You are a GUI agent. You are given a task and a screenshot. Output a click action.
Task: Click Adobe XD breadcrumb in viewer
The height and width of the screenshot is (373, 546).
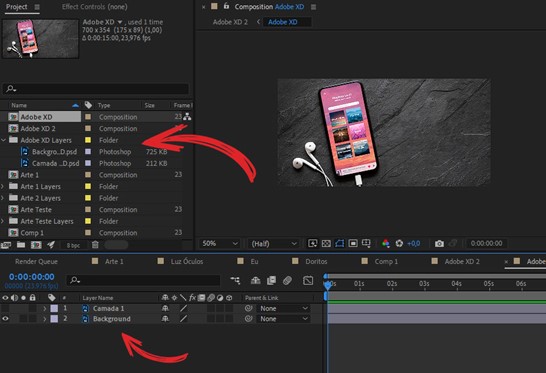pos(283,22)
